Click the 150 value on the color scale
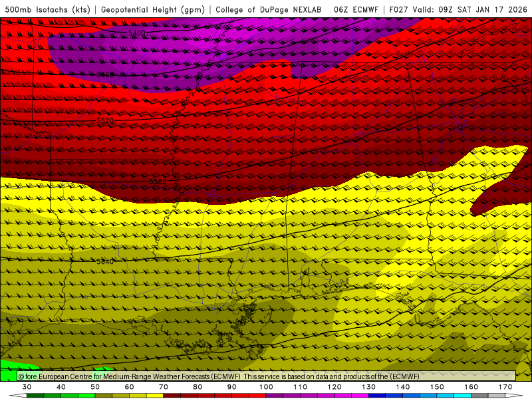532x399 pixels. click(437, 387)
